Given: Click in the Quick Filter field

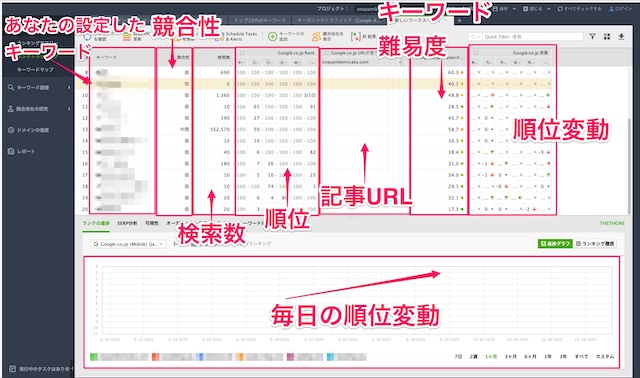Looking at the screenshot, I should coord(532,37).
